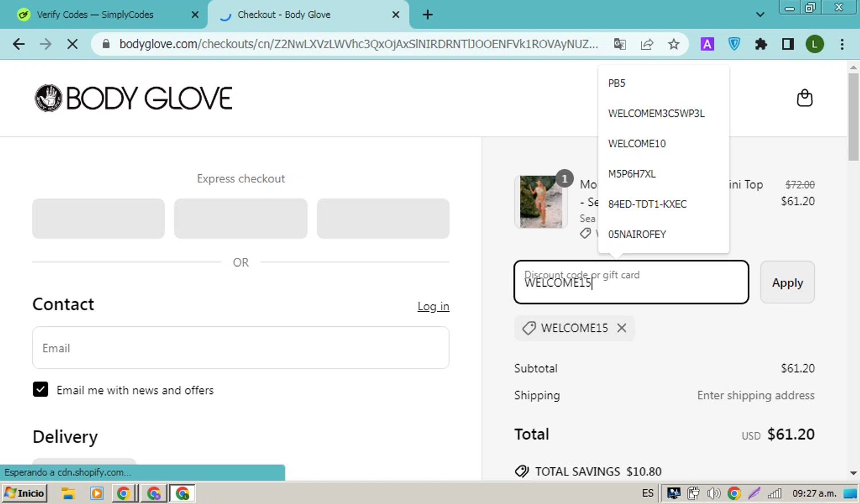The height and width of the screenshot is (504, 860).
Task: Switch to the first Chrome taskbar window
Action: pyautogui.click(x=123, y=493)
